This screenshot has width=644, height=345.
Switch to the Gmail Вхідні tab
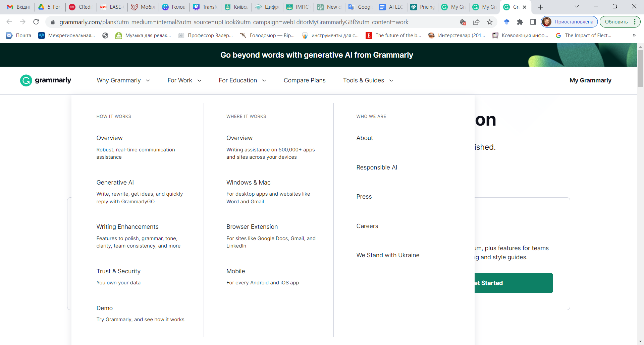(x=19, y=7)
